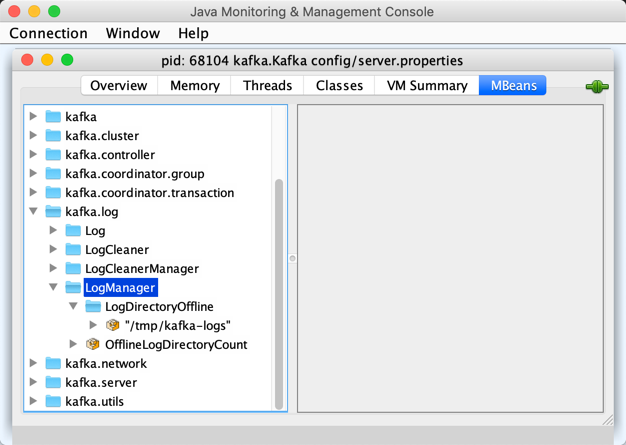Click the OfflineLogDirectoryCount MBean icon
This screenshot has height=445, width=626.
(93, 345)
